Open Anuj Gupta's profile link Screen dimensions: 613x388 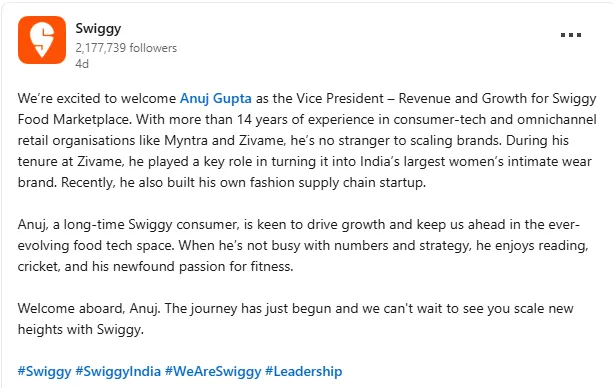click(x=216, y=98)
